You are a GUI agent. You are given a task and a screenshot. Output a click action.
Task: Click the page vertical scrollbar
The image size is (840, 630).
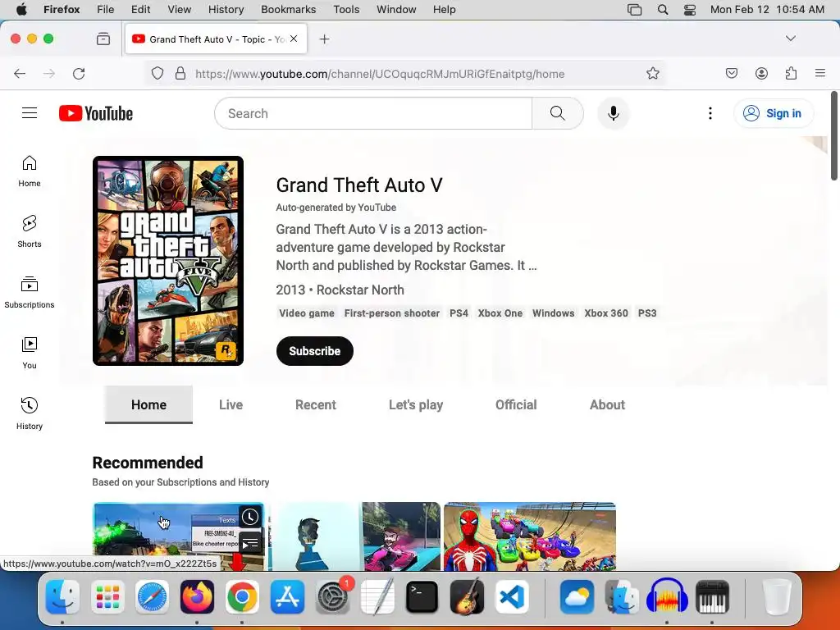833,136
